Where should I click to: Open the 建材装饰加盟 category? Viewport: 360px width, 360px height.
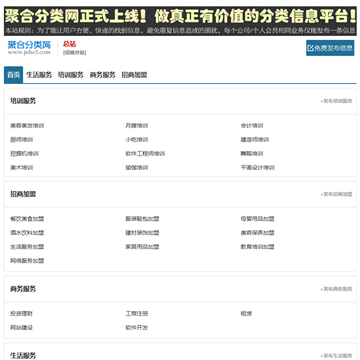[142, 233]
